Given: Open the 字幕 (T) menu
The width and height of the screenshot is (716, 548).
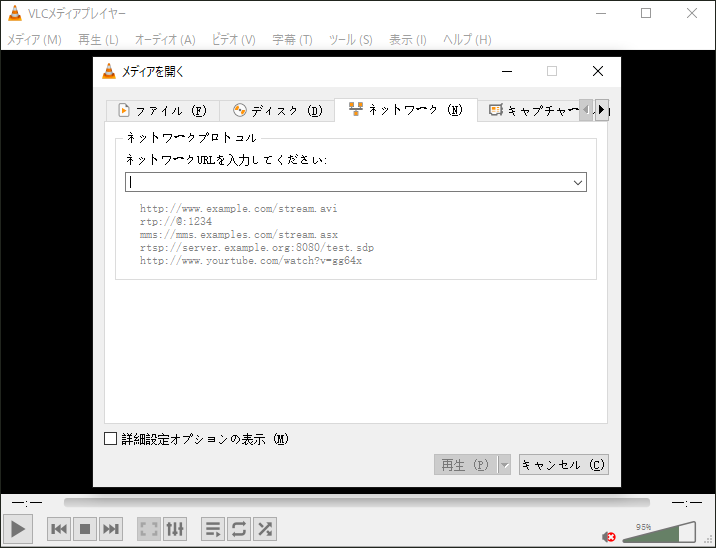Looking at the screenshot, I should click(292, 40).
